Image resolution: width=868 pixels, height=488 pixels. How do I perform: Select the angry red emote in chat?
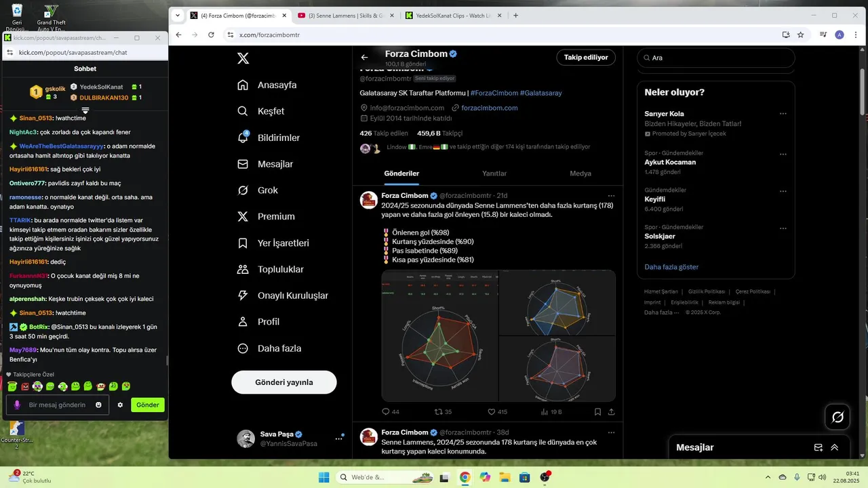click(24, 386)
